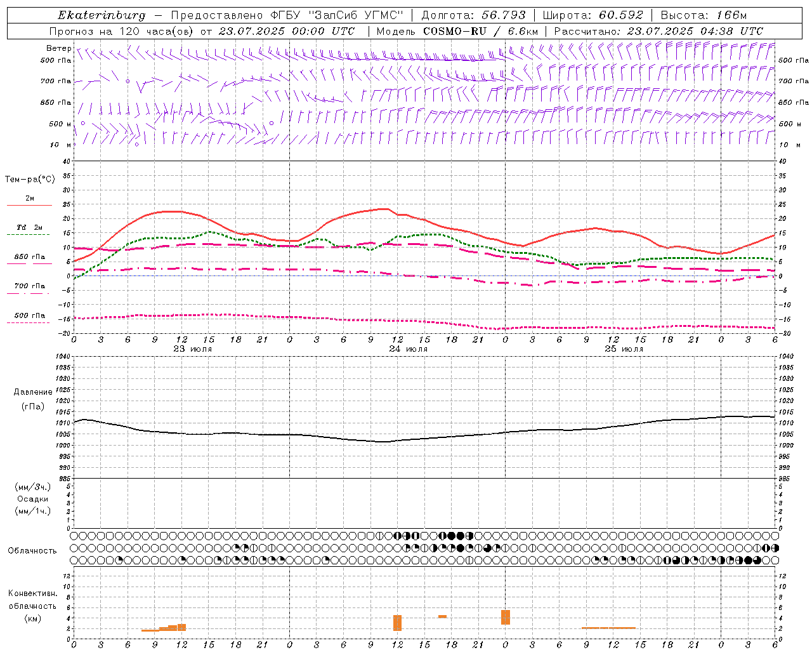Click the '23 июля' date label
Screen dimensions: 812x650
[x=193, y=349]
